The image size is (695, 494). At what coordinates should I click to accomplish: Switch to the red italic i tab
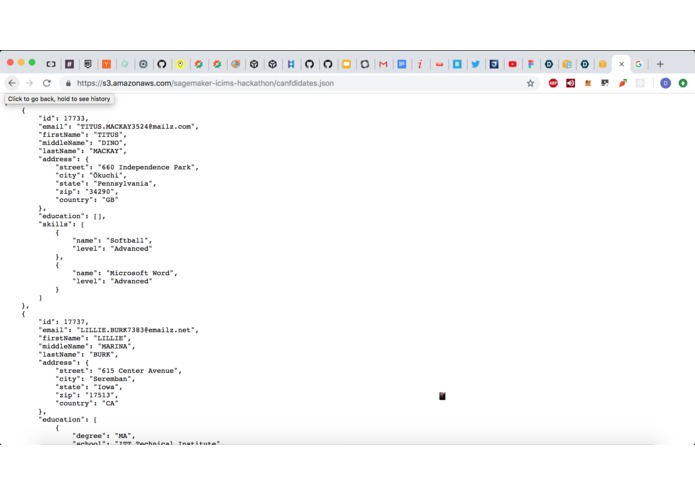(x=420, y=64)
